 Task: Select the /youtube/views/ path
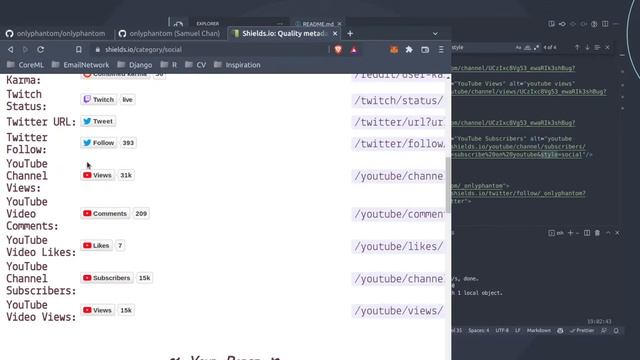coord(398,311)
